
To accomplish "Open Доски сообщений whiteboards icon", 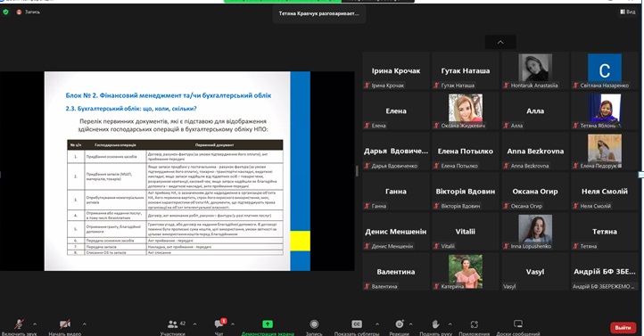I will [518, 324].
